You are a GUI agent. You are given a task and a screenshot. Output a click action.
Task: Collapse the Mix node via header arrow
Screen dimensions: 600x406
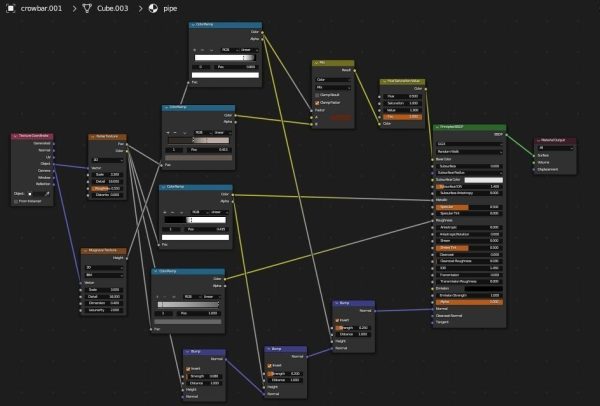coord(316,63)
